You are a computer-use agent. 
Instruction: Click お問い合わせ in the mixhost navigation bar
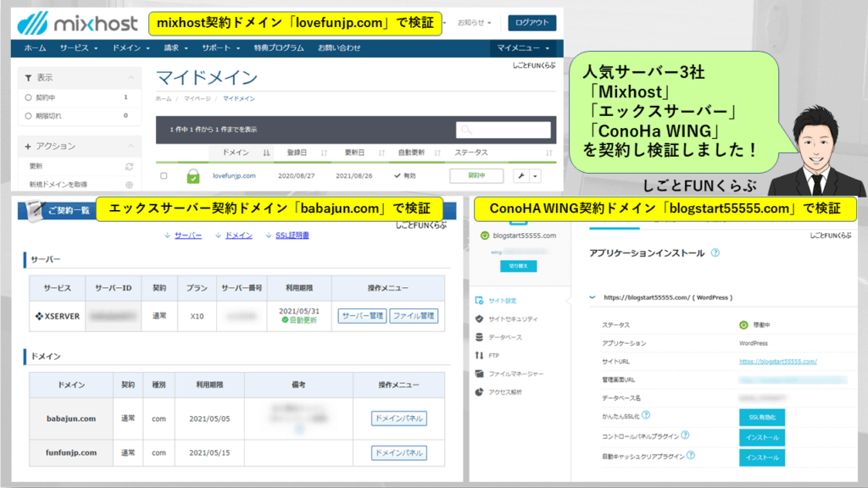339,48
